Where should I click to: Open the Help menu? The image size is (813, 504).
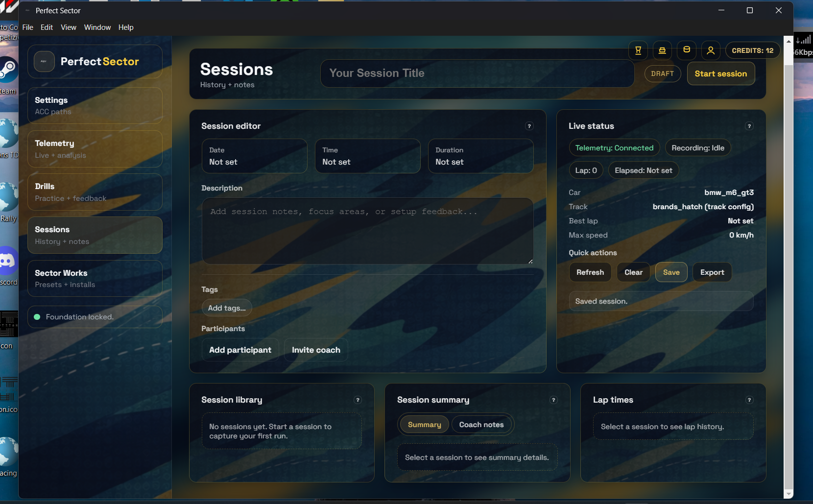click(126, 27)
